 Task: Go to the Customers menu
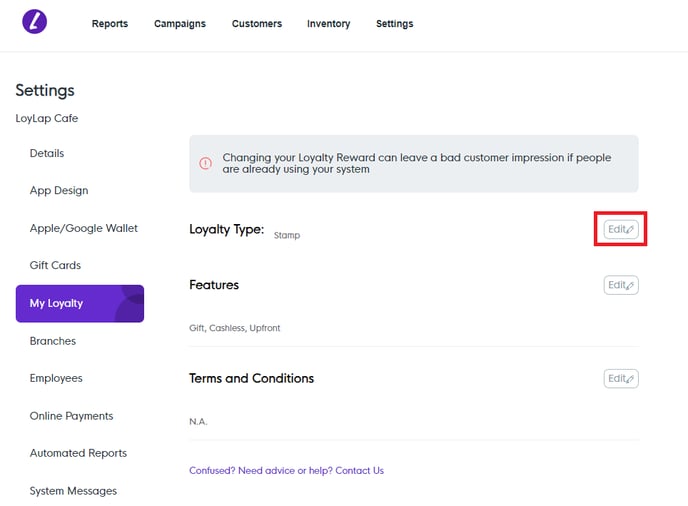pyautogui.click(x=257, y=24)
